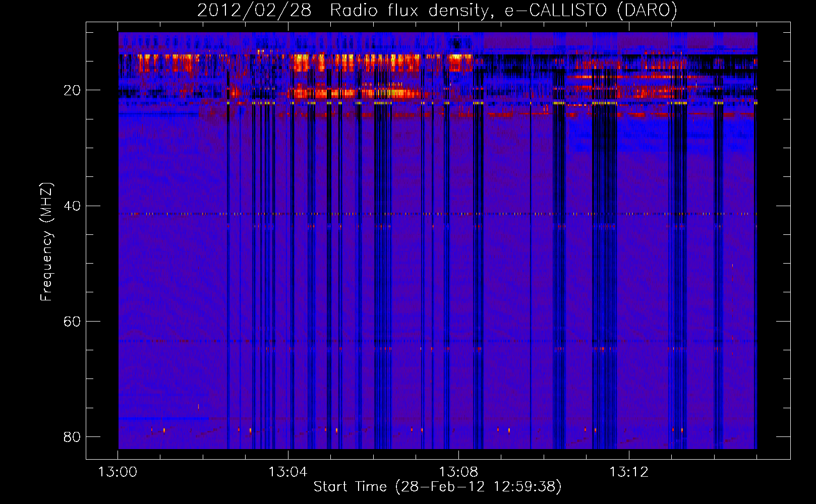The image size is (816, 504).
Task: Click the "Start Time (28-Feb-12 12:59:38)" label
Action: [437, 487]
